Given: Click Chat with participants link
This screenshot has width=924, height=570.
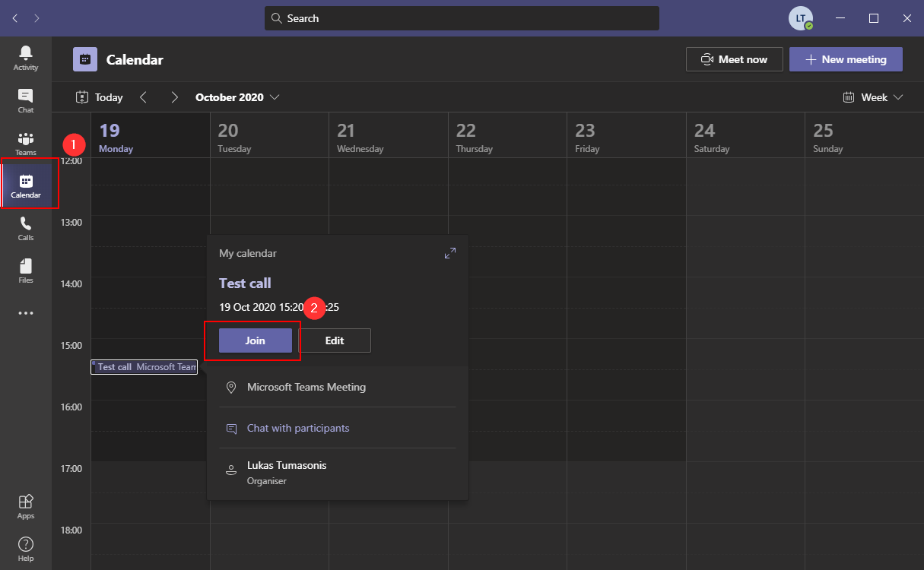Looking at the screenshot, I should tap(298, 428).
